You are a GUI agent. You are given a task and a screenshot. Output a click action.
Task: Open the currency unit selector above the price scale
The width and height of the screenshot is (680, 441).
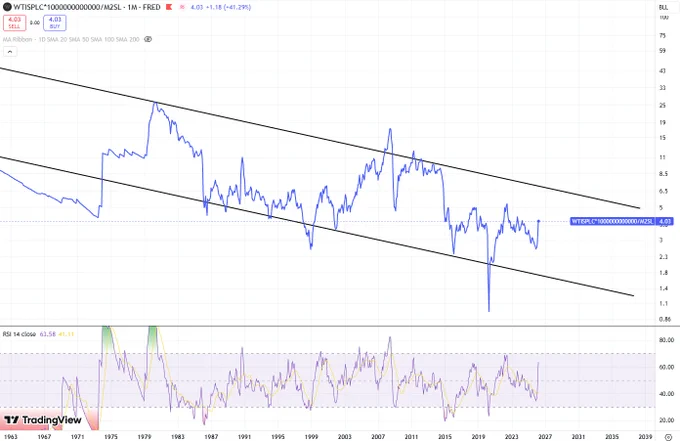[664, 7]
